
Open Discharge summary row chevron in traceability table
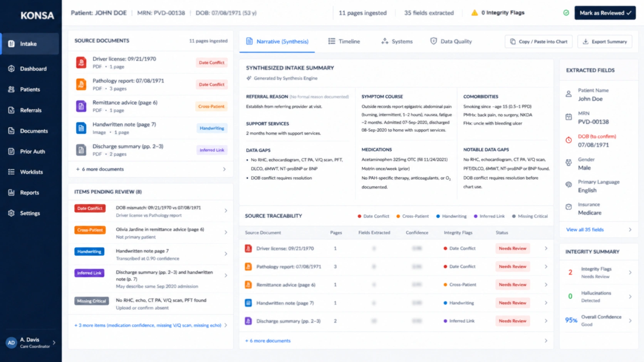click(546, 321)
